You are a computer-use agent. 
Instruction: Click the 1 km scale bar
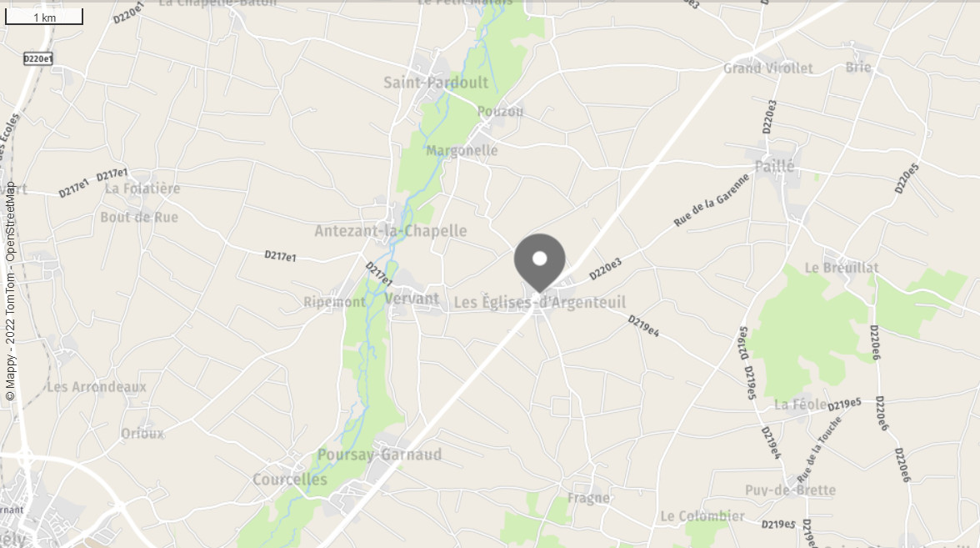(x=43, y=17)
